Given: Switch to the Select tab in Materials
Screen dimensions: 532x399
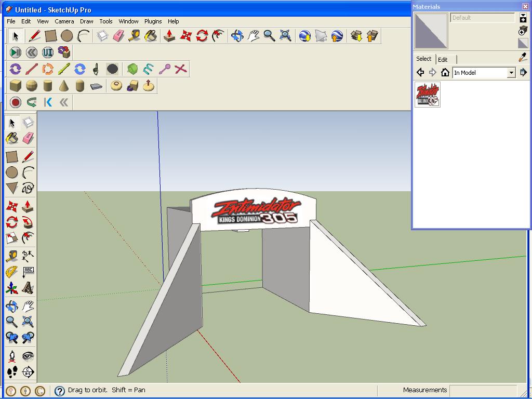Looking at the screenshot, I should (x=424, y=59).
